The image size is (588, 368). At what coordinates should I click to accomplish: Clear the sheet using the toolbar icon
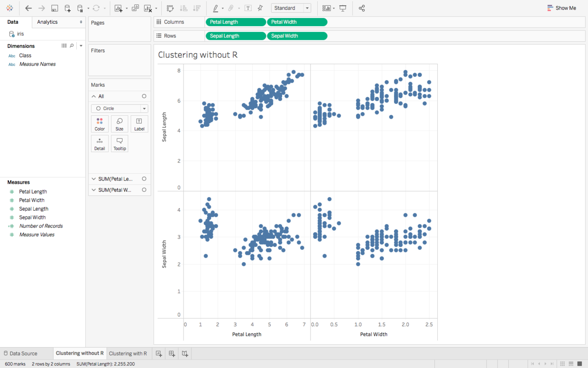click(x=148, y=8)
